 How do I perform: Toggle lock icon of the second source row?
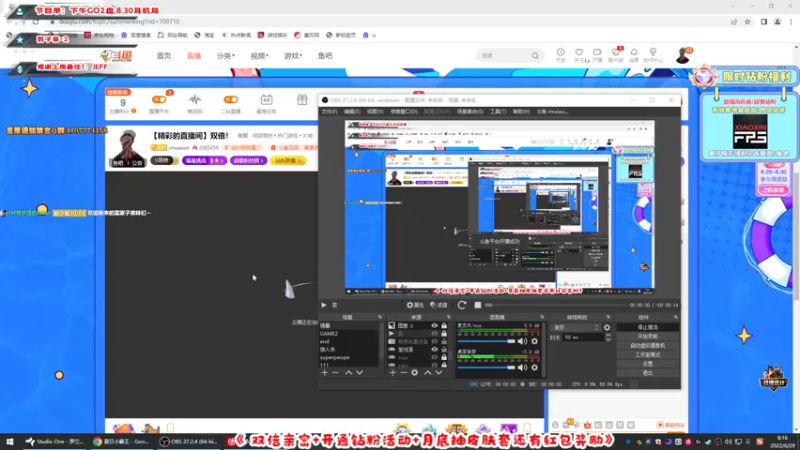tap(444, 334)
